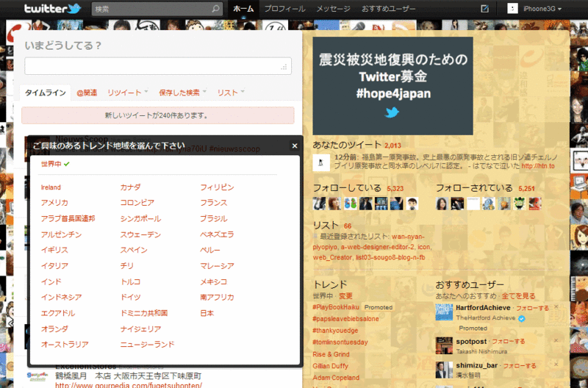Choose オーストラリア as trend region
This screenshot has height=388, width=588.
pyautogui.click(x=65, y=345)
